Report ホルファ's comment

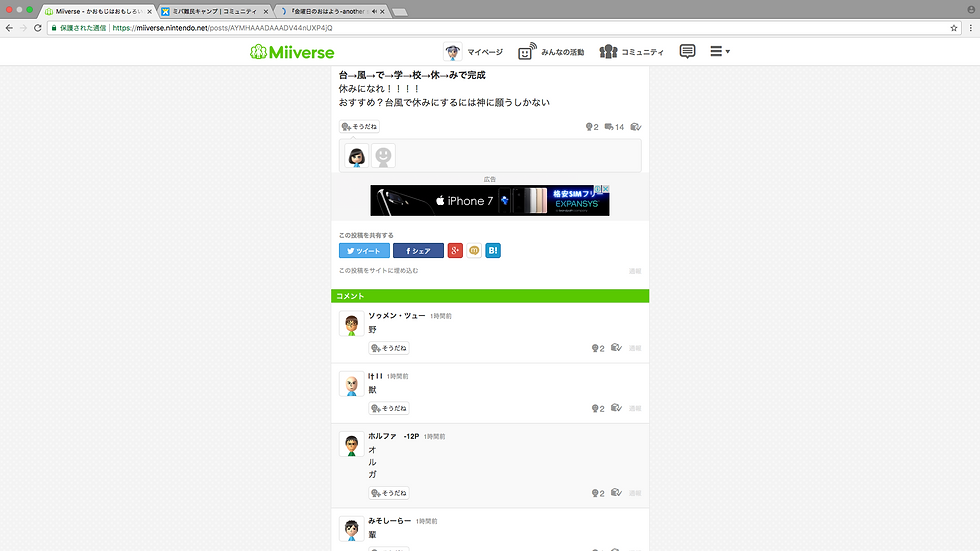pyautogui.click(x=635, y=493)
